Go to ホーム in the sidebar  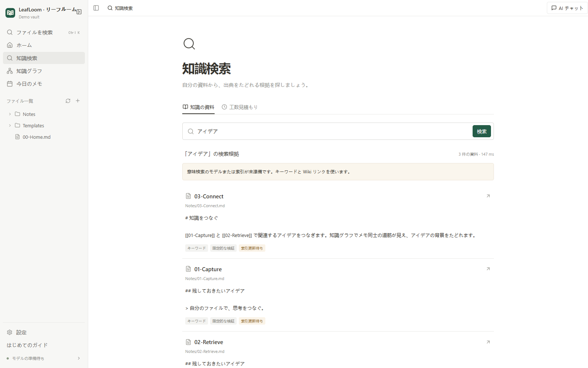coord(44,45)
